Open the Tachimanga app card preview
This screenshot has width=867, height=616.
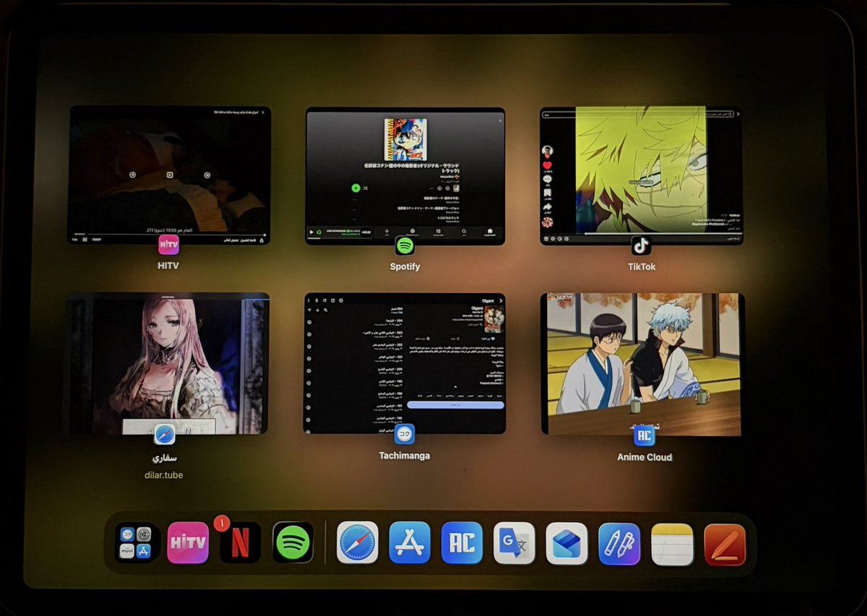tap(404, 363)
